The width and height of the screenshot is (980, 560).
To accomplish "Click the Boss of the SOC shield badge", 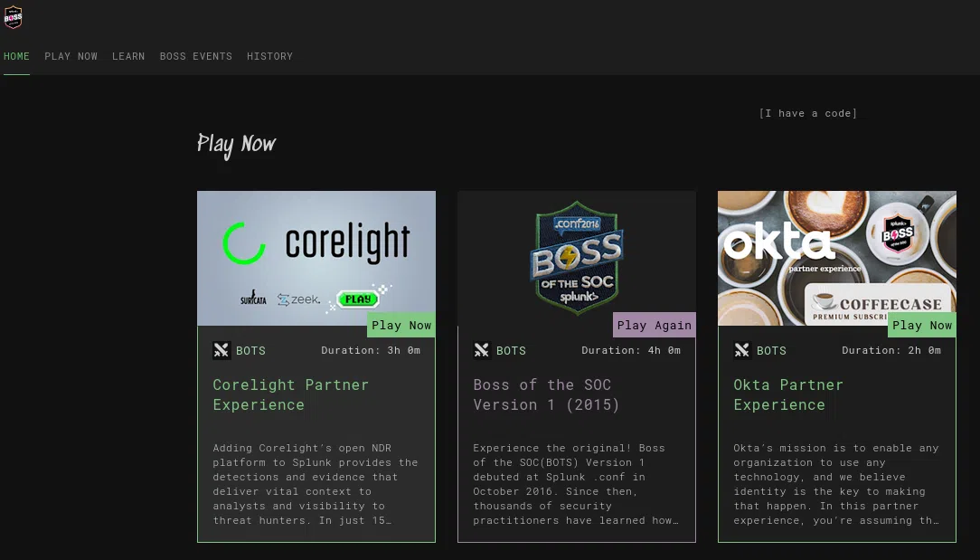I will tap(576, 258).
